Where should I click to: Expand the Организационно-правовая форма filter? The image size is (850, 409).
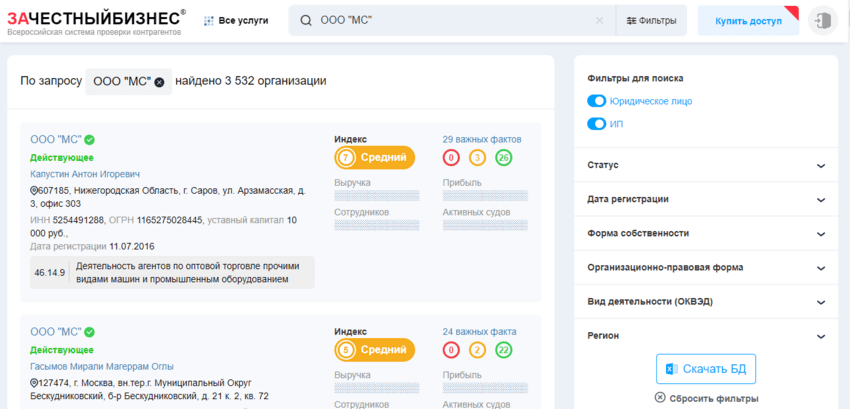click(706, 267)
